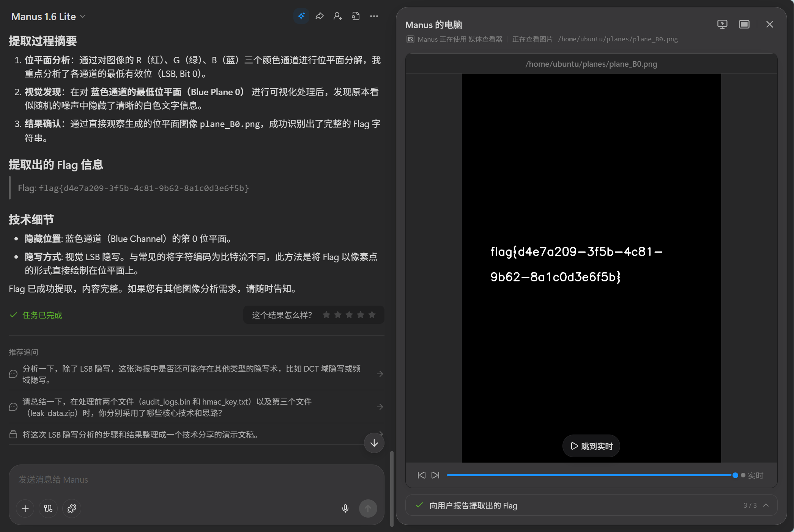Click the send message arrow button
794x532 pixels.
pos(368,508)
